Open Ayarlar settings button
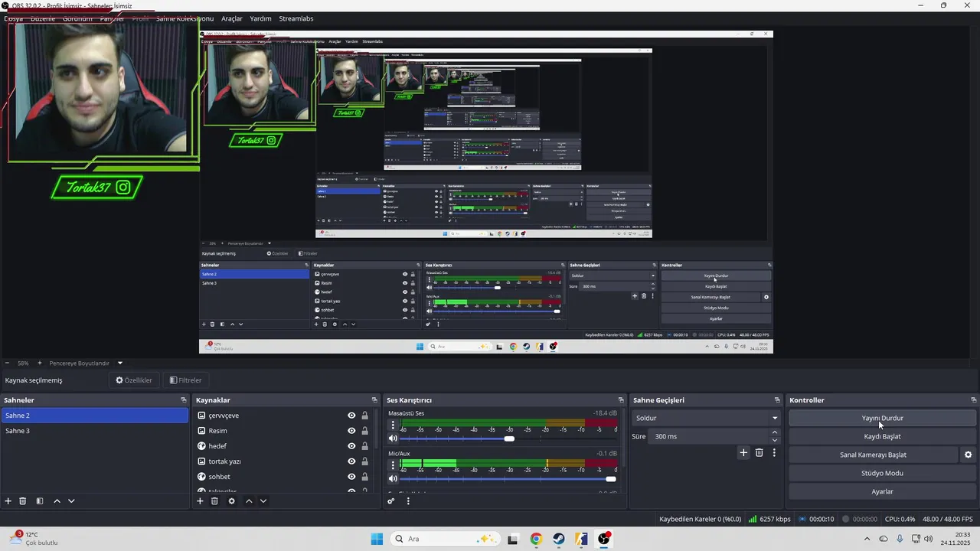This screenshot has width=980, height=551. (883, 491)
